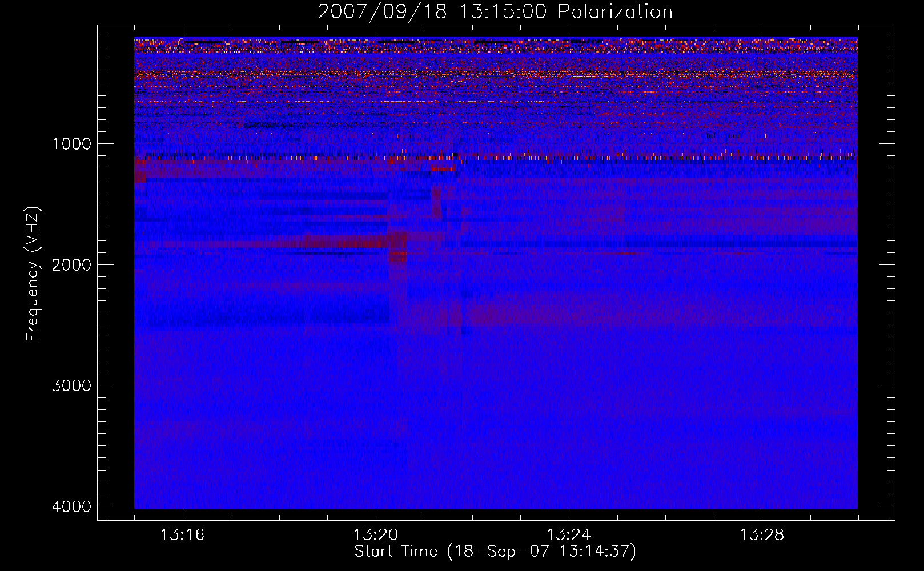Image resolution: width=924 pixels, height=571 pixels.
Task: Click the plot title '2007/09/18 13:15:00 Polarization'
Action: (x=495, y=11)
